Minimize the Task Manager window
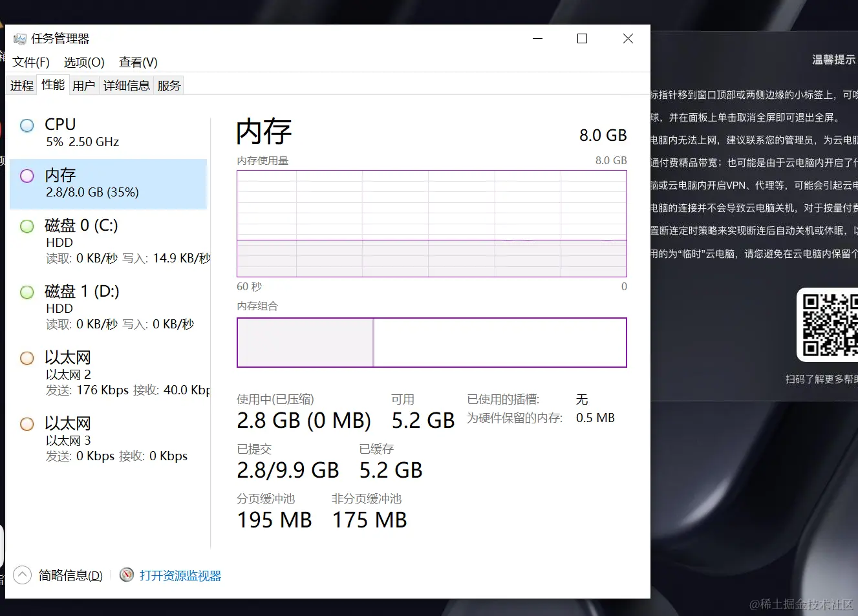The image size is (858, 616). click(537, 39)
